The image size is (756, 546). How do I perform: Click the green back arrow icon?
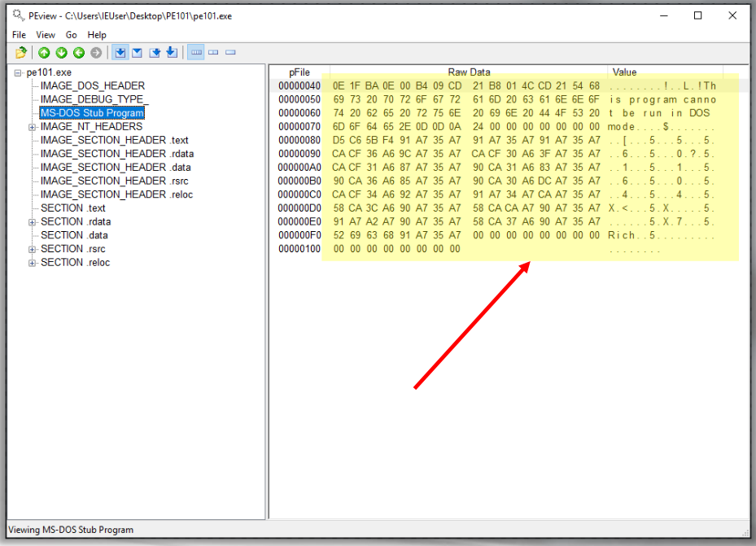pos(79,53)
